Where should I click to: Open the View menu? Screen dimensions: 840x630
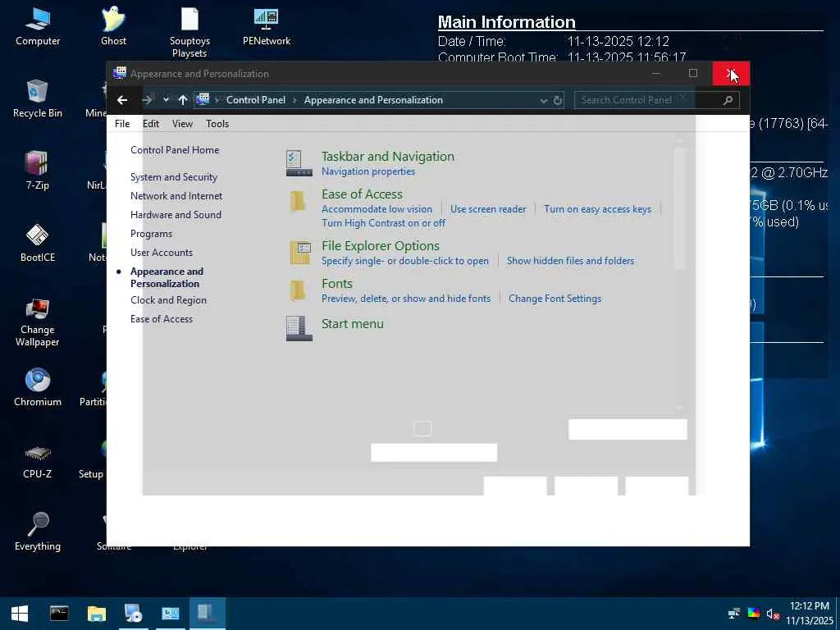click(x=182, y=124)
